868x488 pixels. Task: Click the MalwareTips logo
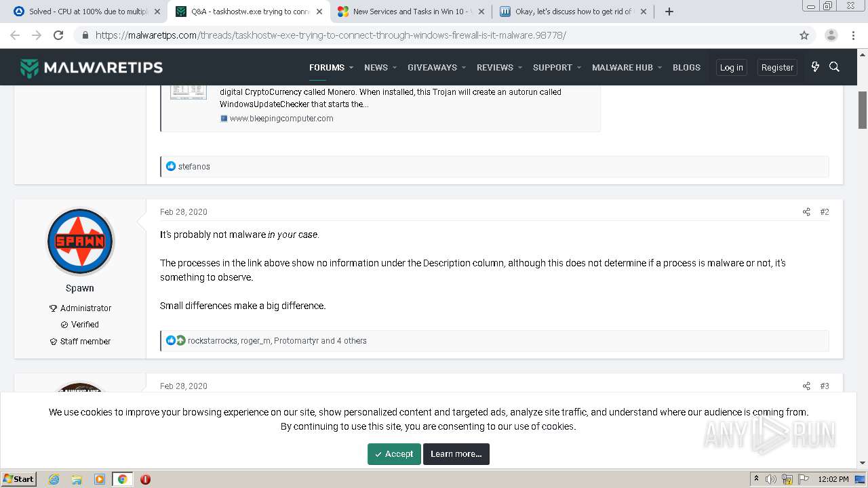pos(92,67)
